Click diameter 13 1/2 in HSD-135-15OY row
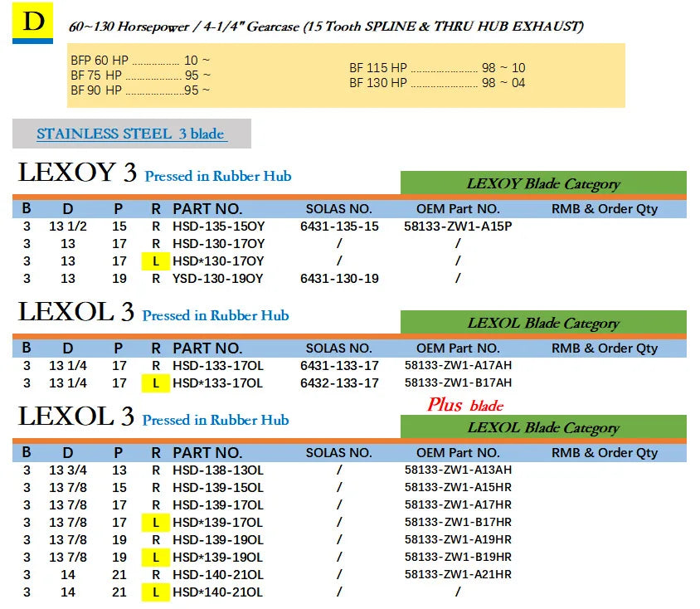Viewport: 700px width, 609px height. [68, 227]
